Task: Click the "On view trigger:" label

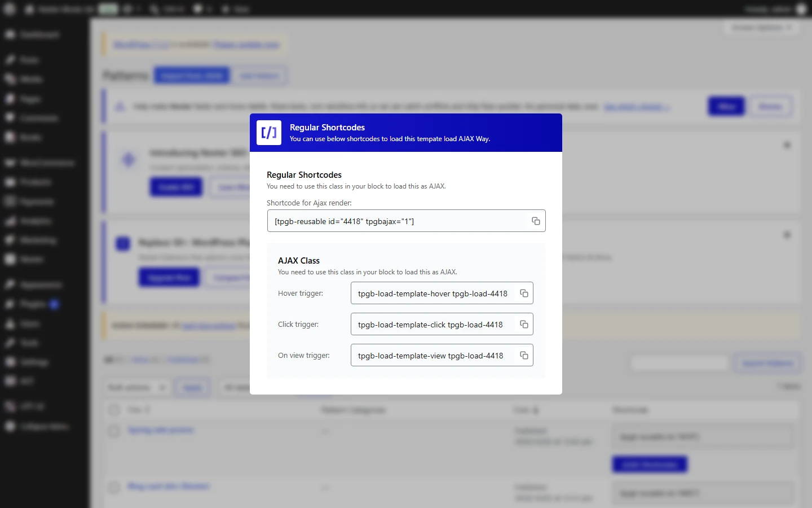Action: point(304,356)
